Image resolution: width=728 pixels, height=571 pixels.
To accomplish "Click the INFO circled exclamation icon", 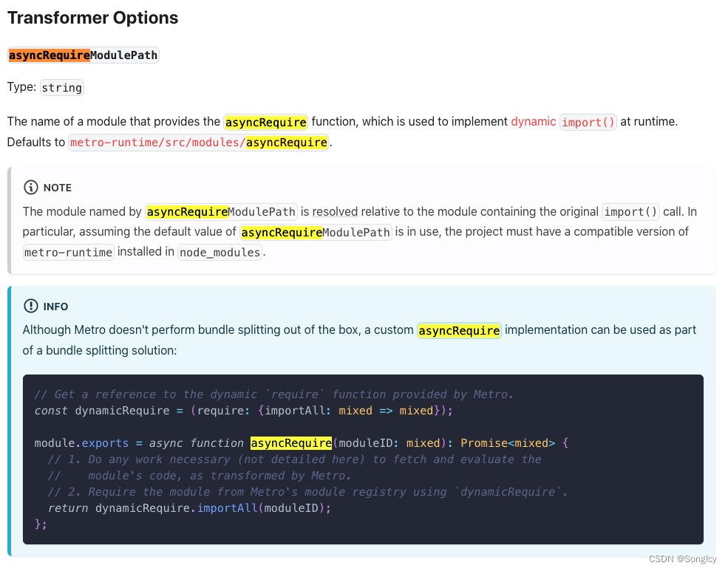I will [x=30, y=306].
